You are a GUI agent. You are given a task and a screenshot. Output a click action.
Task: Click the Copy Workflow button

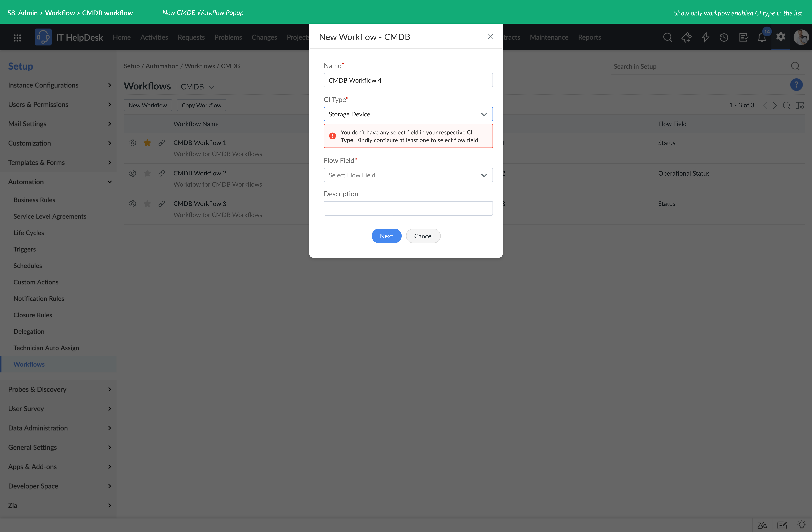click(x=201, y=105)
